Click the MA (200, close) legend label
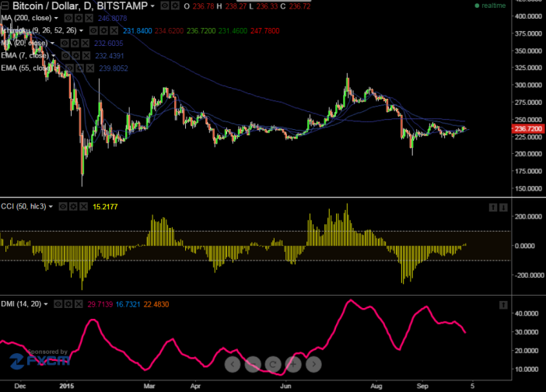546x392 pixels. click(26, 18)
